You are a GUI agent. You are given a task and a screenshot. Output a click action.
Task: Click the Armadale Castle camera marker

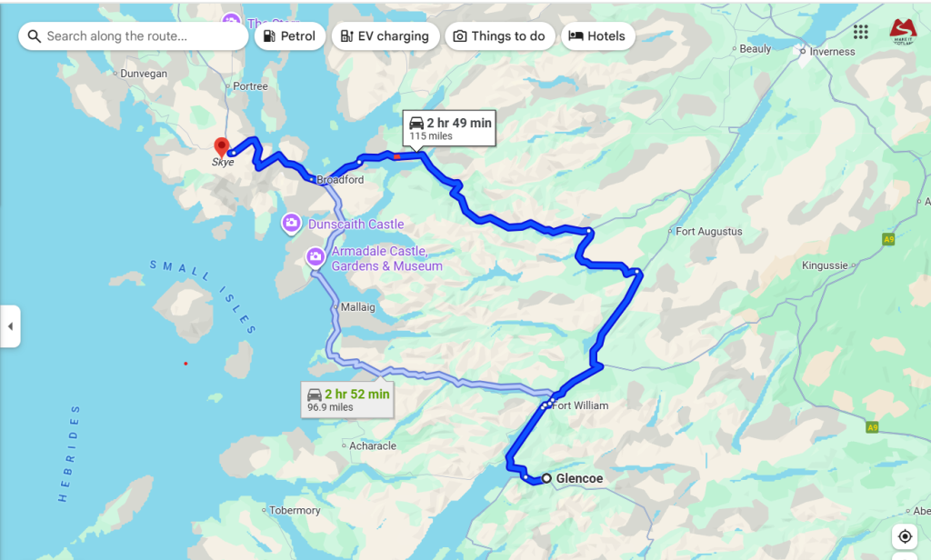[x=315, y=258]
